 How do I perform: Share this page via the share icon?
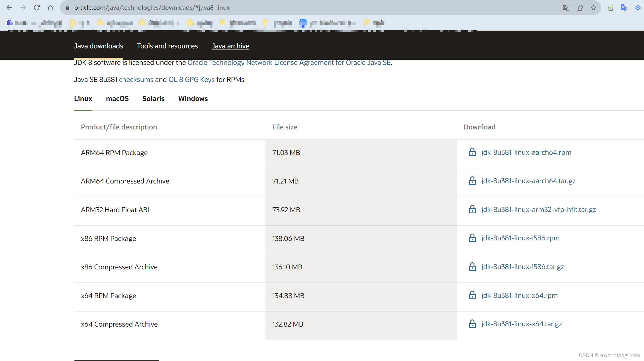coord(580,8)
